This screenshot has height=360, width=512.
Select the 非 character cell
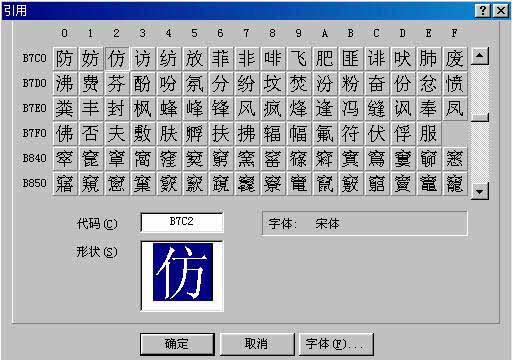246,59
